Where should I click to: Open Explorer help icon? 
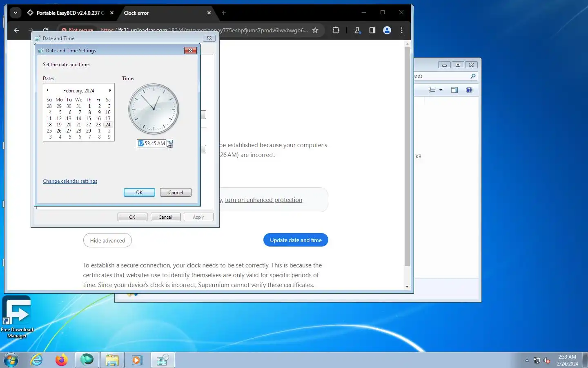click(x=469, y=90)
